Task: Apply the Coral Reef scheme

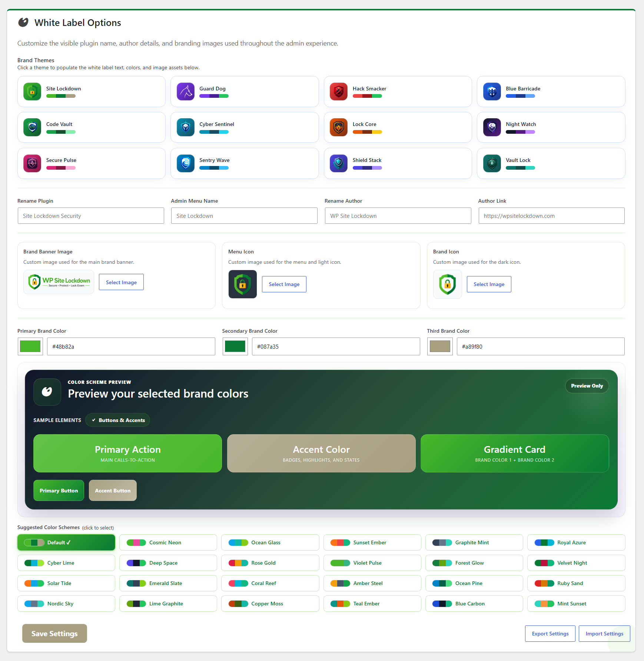Action: (x=270, y=583)
